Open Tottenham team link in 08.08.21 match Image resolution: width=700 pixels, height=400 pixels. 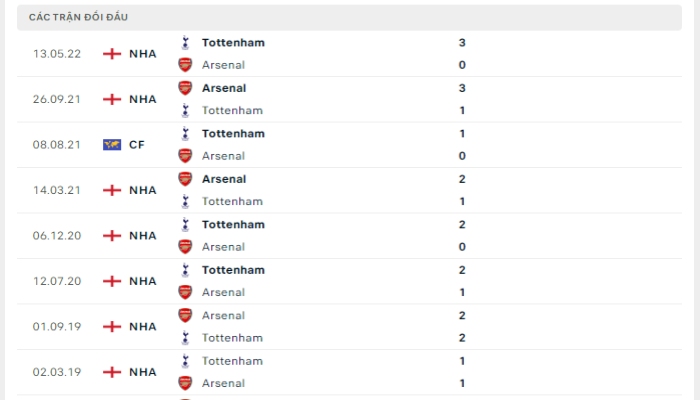click(x=233, y=133)
